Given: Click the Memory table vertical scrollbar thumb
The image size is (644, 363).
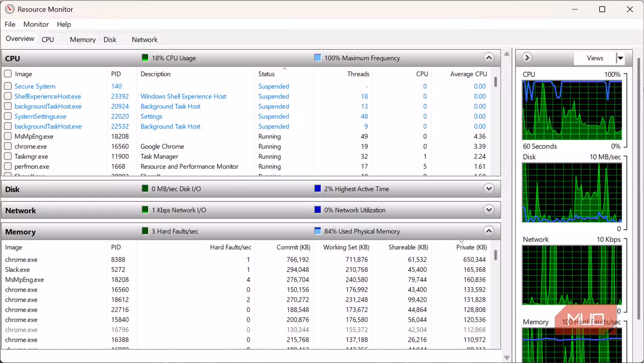Looking at the screenshot, I should [496, 255].
